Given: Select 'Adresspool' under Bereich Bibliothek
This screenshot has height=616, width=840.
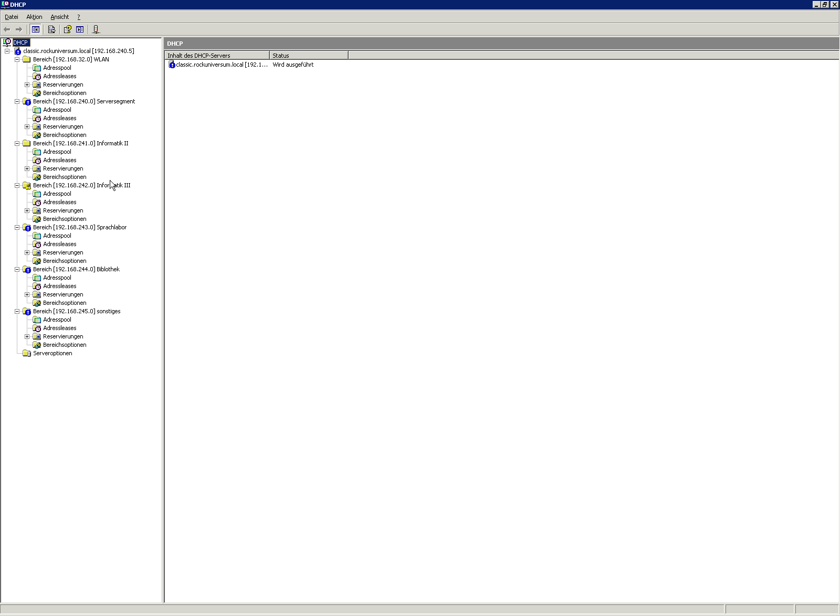Looking at the screenshot, I should pyautogui.click(x=57, y=278).
